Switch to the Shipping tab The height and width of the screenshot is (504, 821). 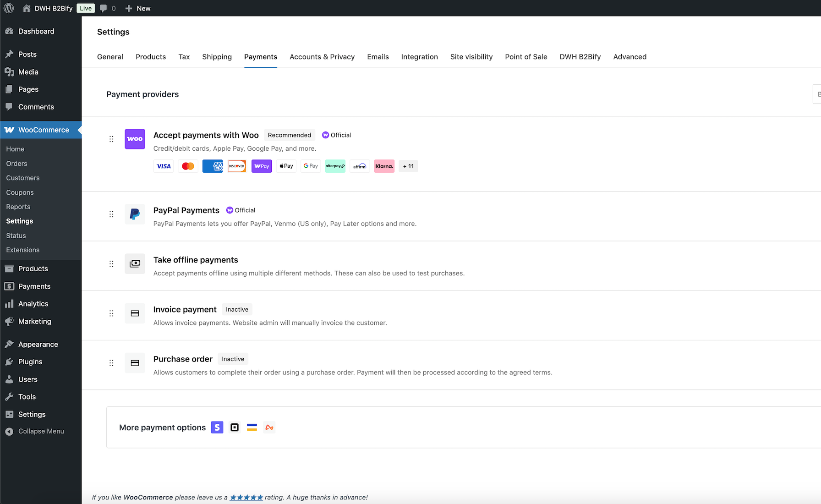217,57
